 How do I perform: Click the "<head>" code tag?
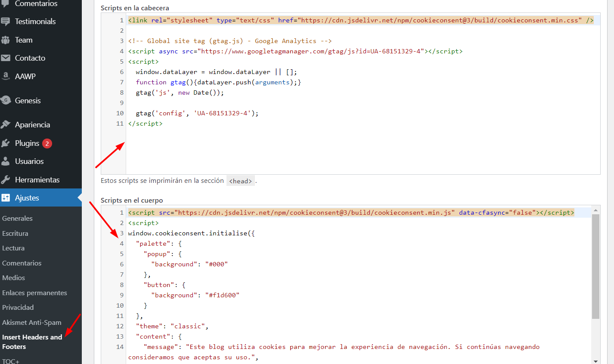point(241,181)
